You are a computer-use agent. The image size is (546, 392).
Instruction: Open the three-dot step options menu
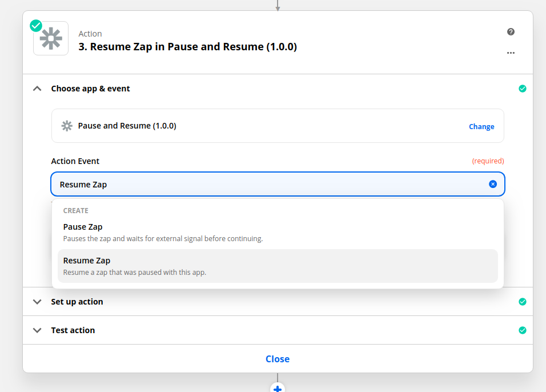(511, 53)
